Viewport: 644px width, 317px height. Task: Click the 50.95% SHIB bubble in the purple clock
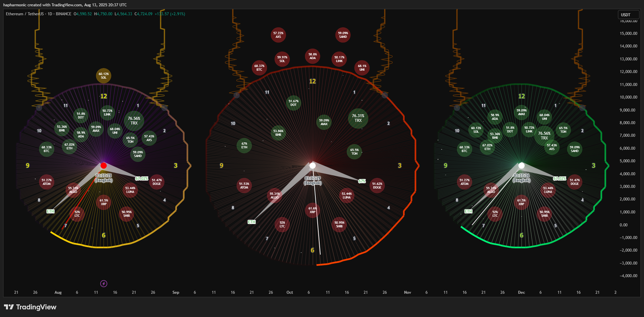click(126, 214)
